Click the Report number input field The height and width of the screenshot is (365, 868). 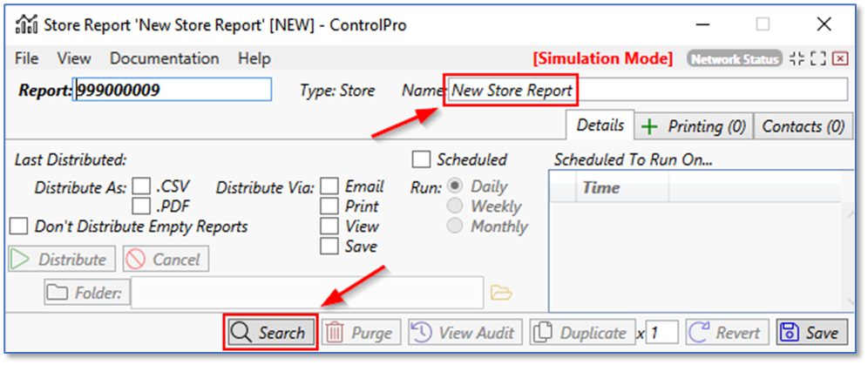click(x=173, y=90)
